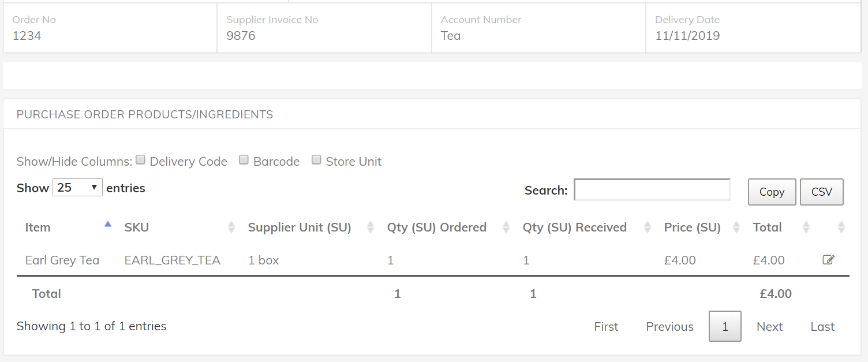Sort by Qty (SU) Ordered column

coord(506,227)
